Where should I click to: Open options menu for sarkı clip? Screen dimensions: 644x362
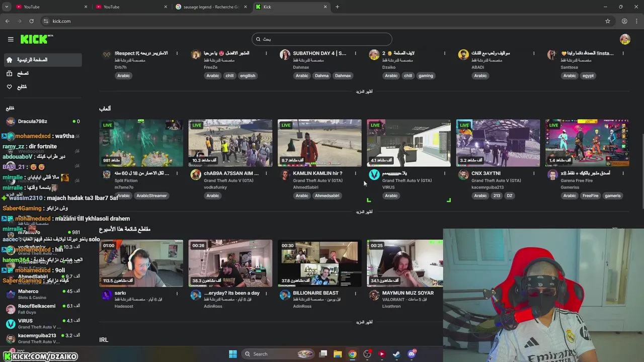pos(177,293)
